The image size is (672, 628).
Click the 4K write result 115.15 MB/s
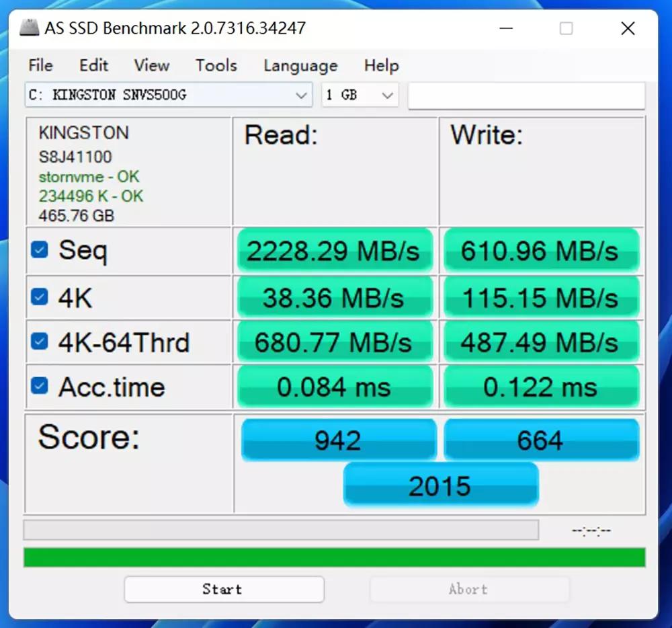coord(541,297)
